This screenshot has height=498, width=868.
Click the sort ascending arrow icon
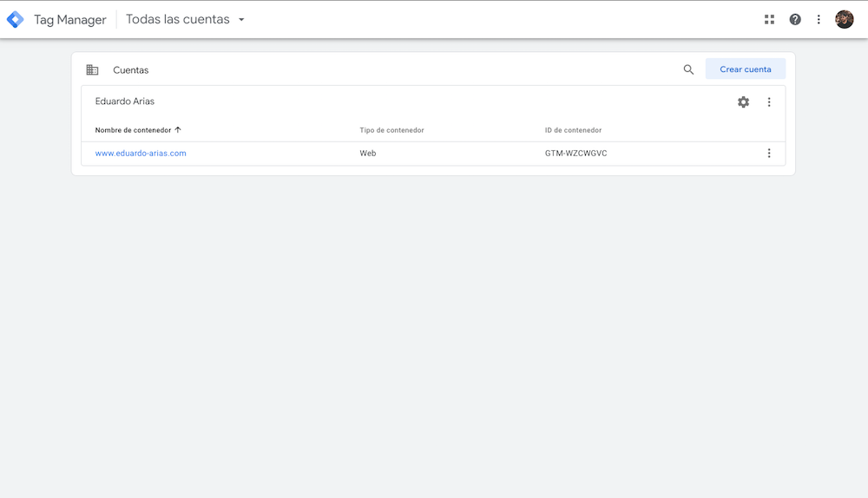tap(178, 130)
